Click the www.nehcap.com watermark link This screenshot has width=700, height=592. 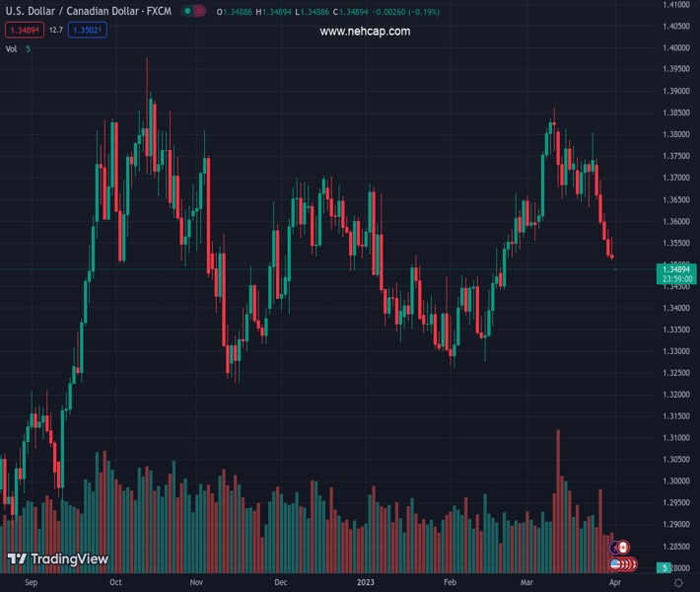(x=365, y=32)
